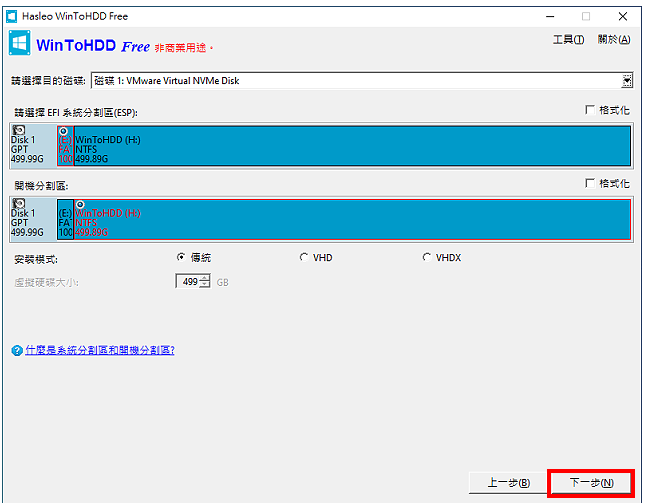Expand the destination disk dropdown
Viewport: 657px width, 503px height.
(627, 80)
